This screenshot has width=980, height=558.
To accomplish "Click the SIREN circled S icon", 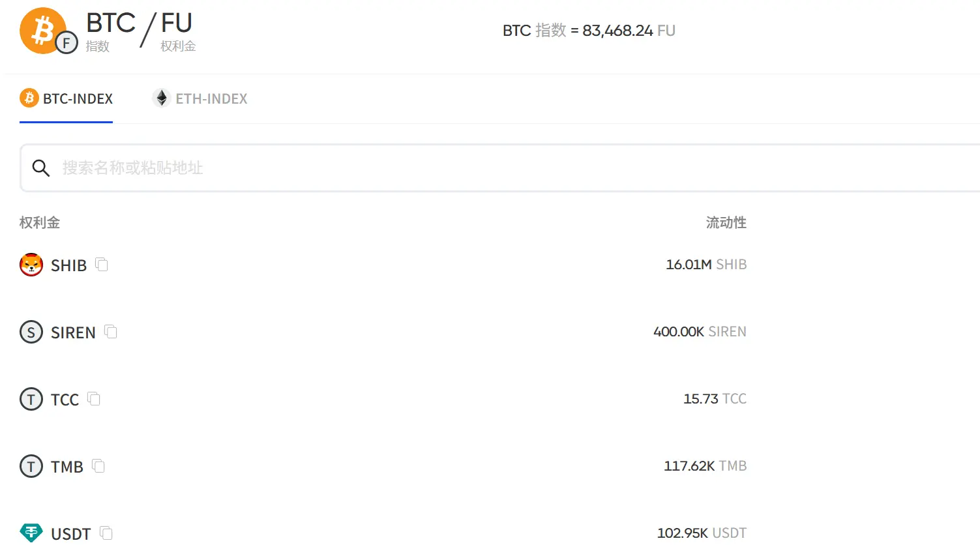I will coord(31,332).
